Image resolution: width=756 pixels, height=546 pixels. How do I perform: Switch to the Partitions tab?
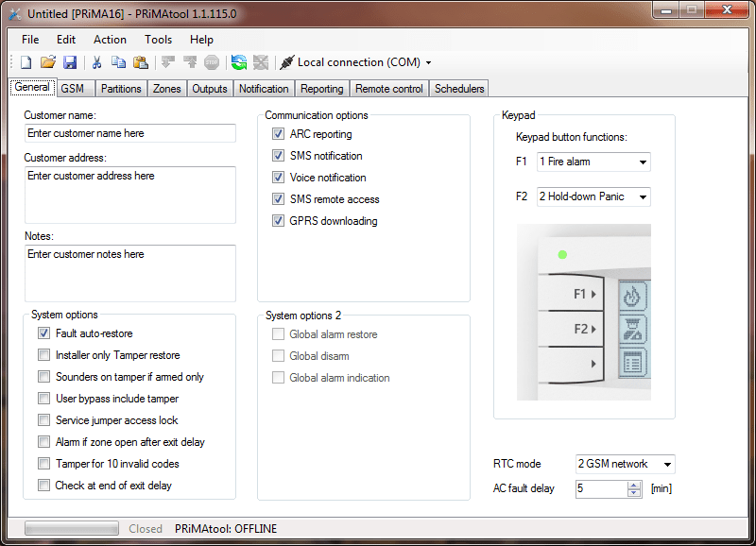[121, 89]
